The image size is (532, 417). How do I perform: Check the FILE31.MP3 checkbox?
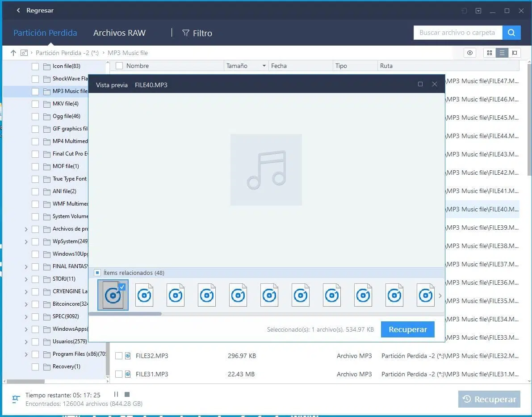(119, 374)
